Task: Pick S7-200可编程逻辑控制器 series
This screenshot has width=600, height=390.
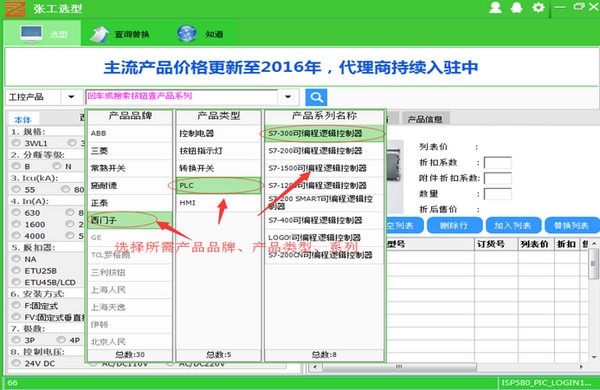Action: 324,151
